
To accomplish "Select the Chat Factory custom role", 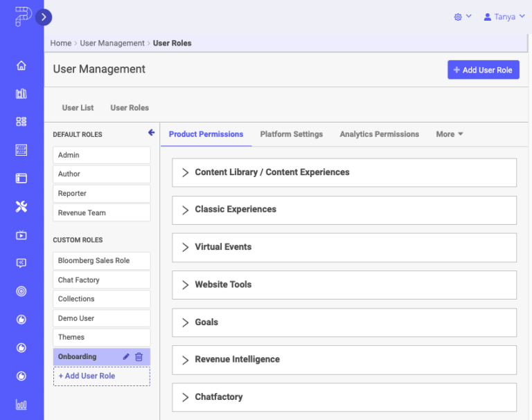I will 102,280.
